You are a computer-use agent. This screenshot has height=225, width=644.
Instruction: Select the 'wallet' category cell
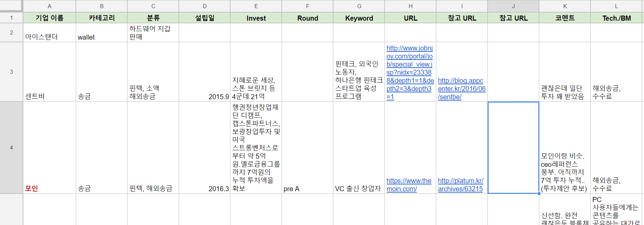[x=102, y=33]
